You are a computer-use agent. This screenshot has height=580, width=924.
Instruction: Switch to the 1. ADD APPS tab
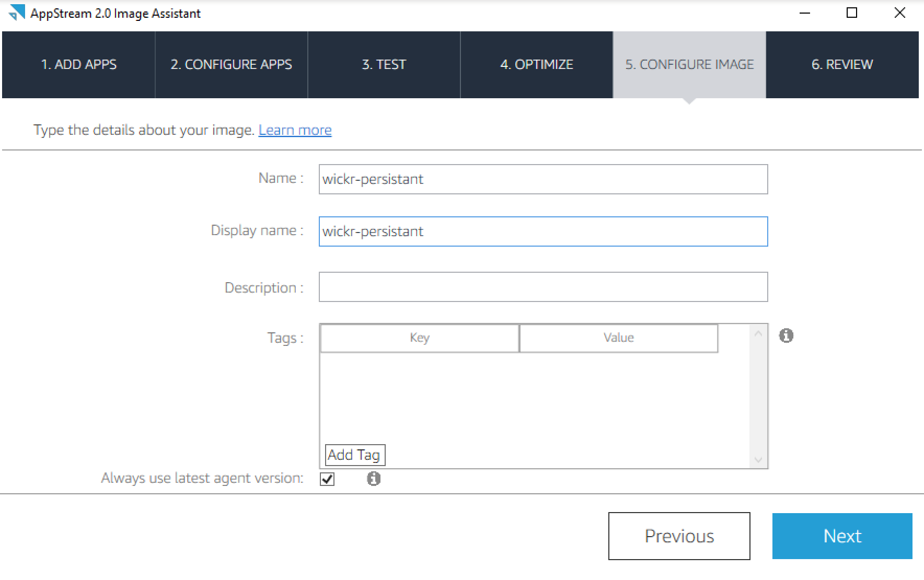[x=78, y=64]
